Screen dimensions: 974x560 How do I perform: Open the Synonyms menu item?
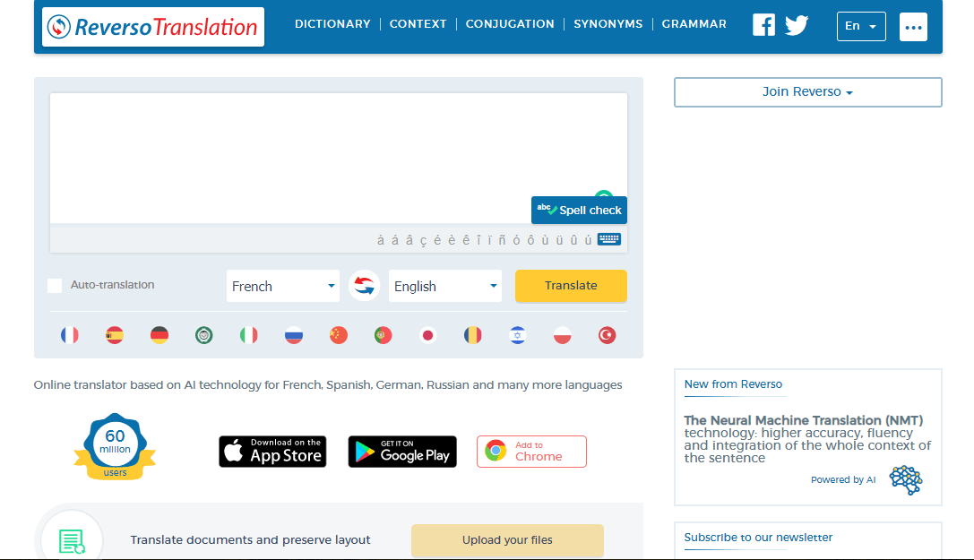coord(608,24)
